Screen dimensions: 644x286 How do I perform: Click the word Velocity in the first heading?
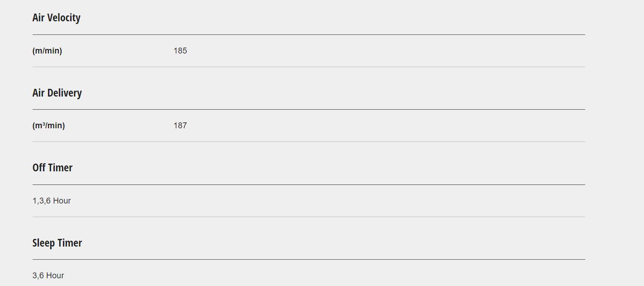click(x=64, y=18)
